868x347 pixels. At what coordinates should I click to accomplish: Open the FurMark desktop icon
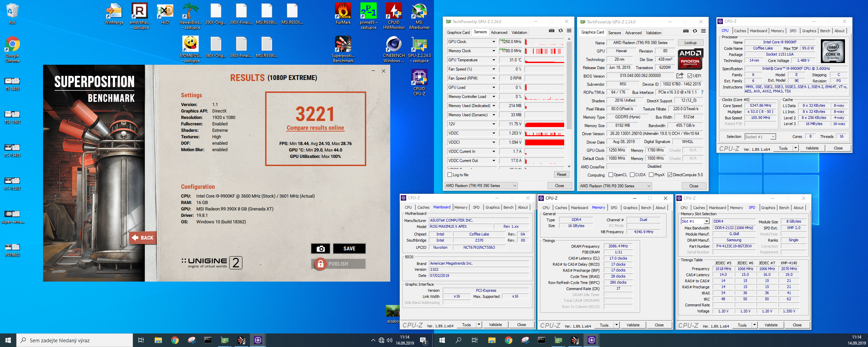pyautogui.click(x=343, y=14)
